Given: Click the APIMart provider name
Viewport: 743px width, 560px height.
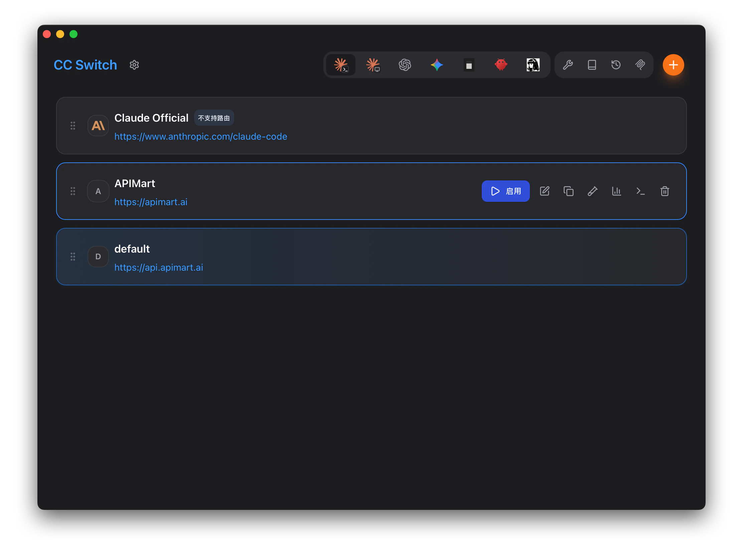Looking at the screenshot, I should coord(135,183).
